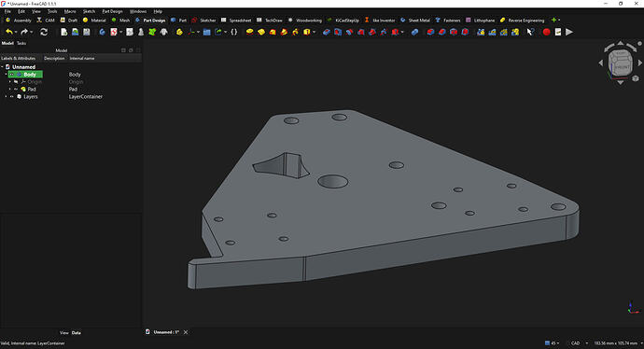Select the Data property tab
Screen dimensions: 644x349
coord(76,332)
